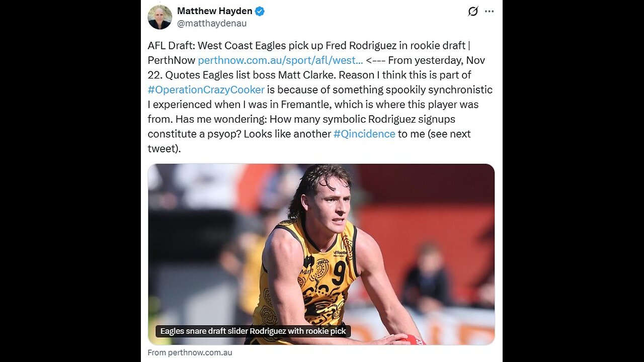Screen dimensions: 644x362
Task: Click the Matthew Hayden display name
Action: (215, 11)
